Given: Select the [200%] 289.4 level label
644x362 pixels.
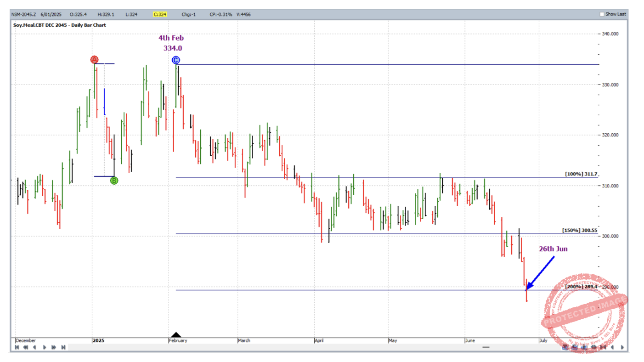Looking at the screenshot, I should click(x=581, y=287).
